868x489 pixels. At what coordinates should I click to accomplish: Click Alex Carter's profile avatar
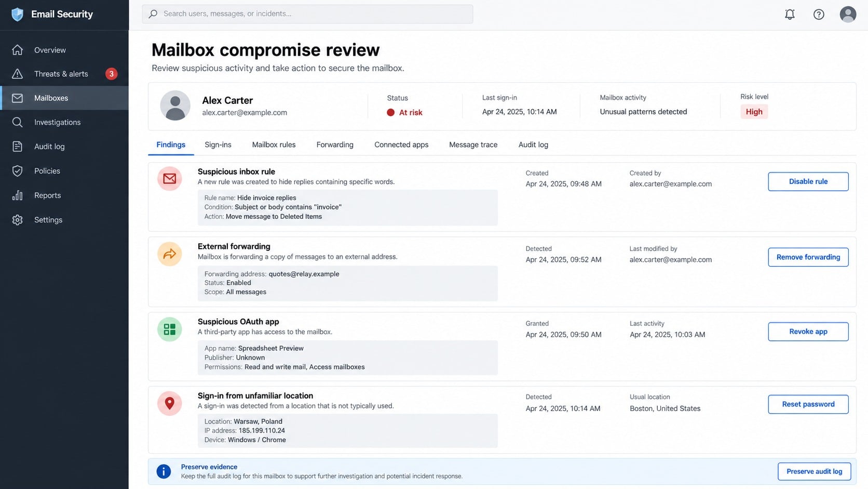[x=175, y=105]
